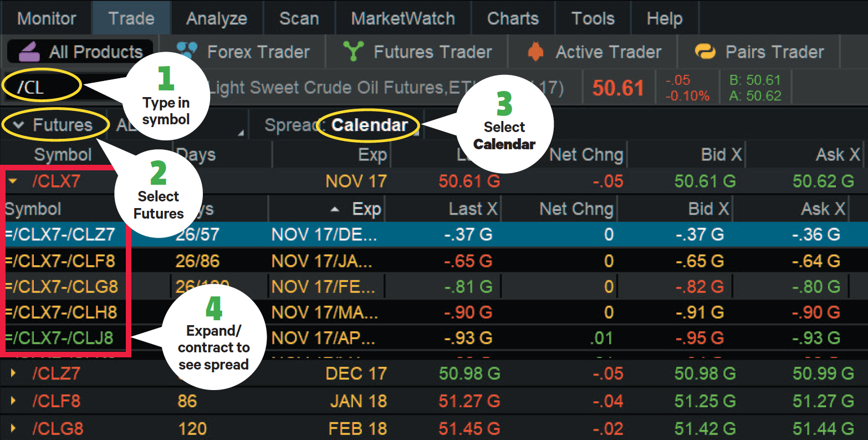
Task: Click the Bid X column header
Action: tap(721, 155)
